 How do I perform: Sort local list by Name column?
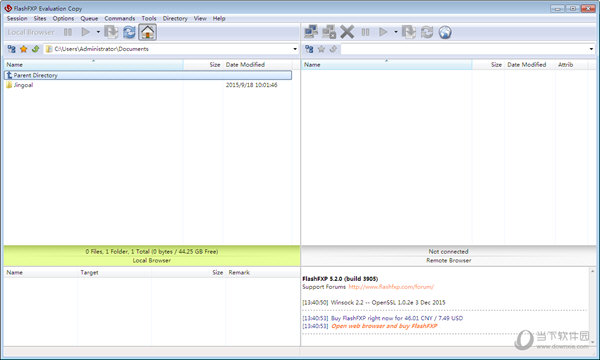[x=93, y=65]
